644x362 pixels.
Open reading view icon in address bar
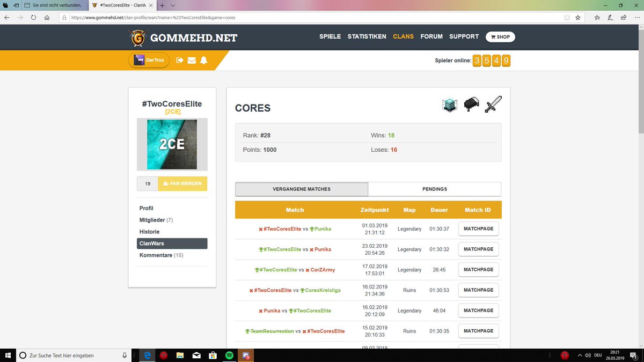(567, 17)
